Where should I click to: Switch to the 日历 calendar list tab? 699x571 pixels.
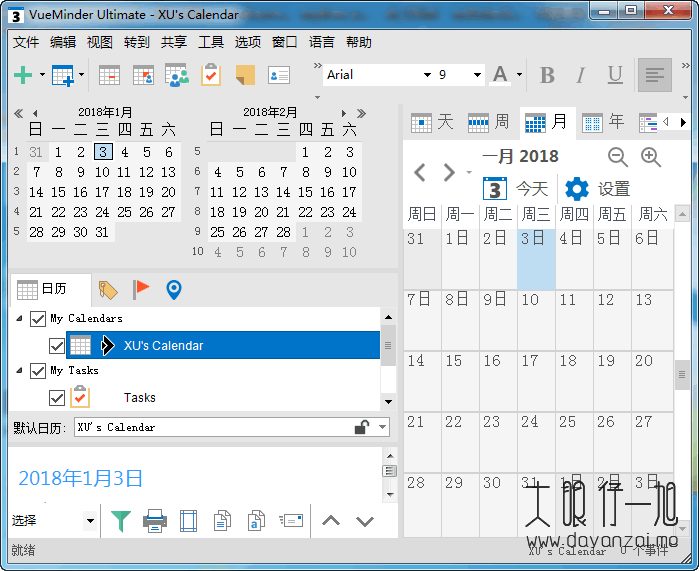50,289
